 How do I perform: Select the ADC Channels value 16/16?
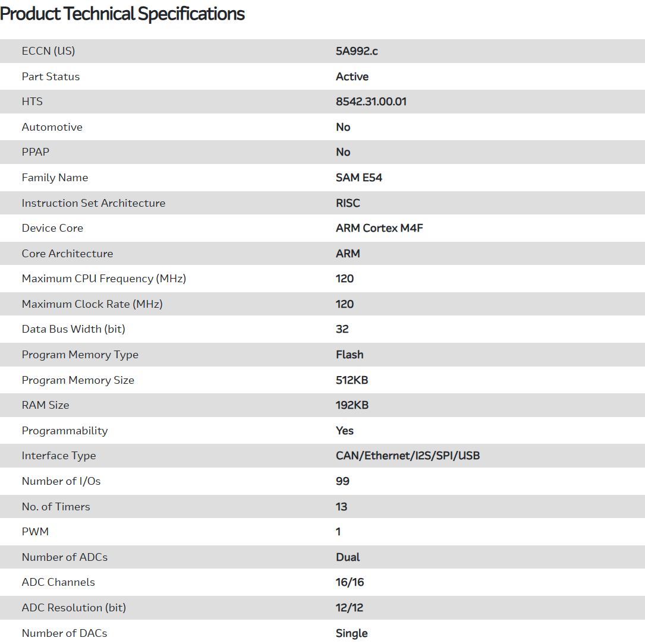[x=350, y=582]
